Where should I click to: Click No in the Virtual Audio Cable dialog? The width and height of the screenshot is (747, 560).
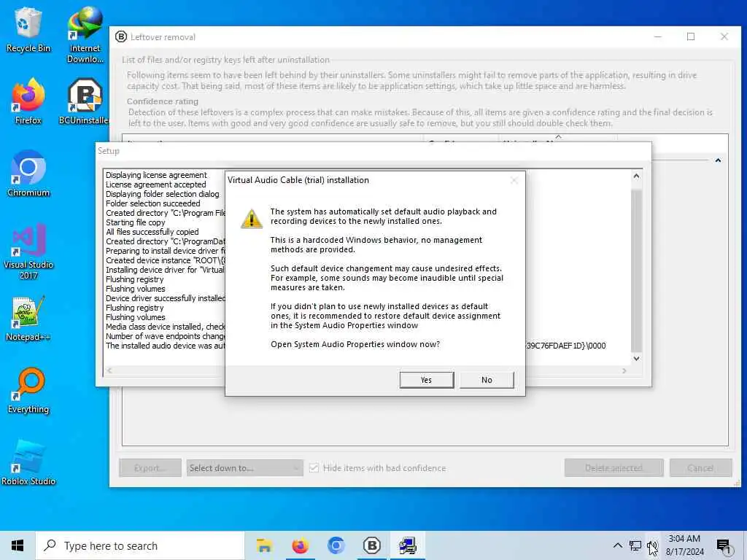487,380
